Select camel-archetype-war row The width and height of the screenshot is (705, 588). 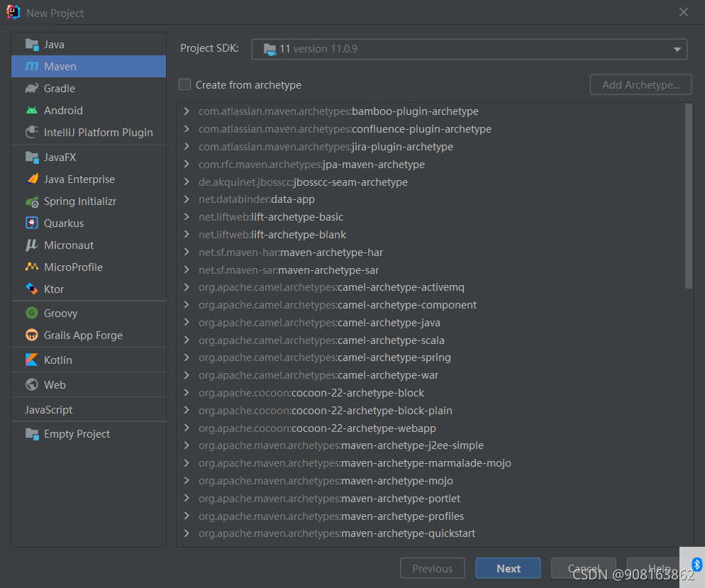[431, 375]
